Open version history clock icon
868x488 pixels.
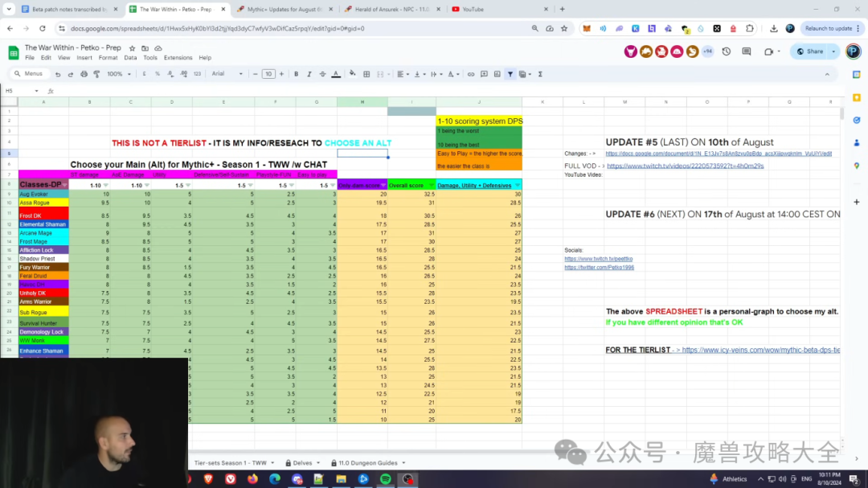[x=727, y=51]
